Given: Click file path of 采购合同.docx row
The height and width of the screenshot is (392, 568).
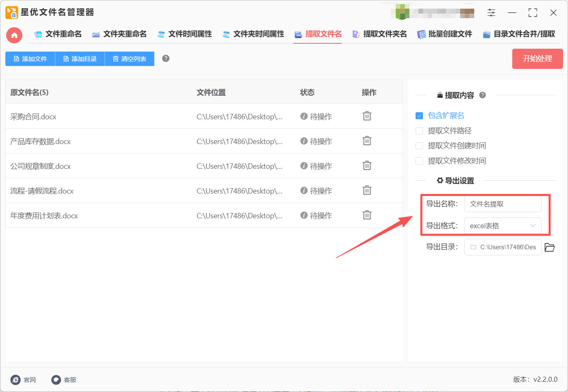Looking at the screenshot, I should pos(240,117).
